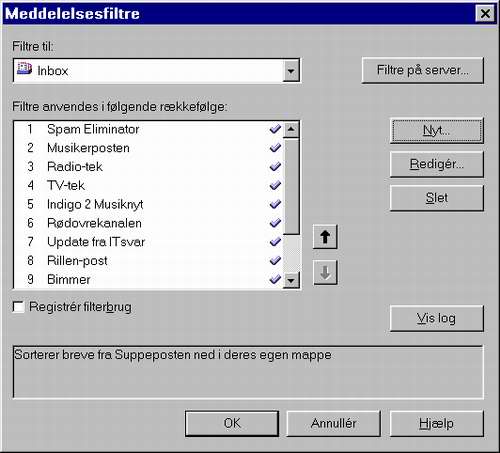Viewport: 500px width, 453px height.
Task: Select the Rødovrekanalen filter entry
Action: click(148, 223)
